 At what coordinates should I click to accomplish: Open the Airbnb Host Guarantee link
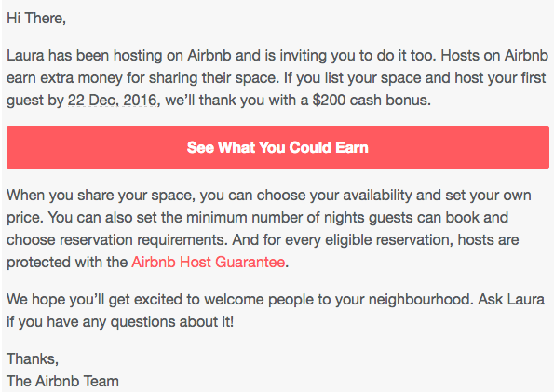209,263
